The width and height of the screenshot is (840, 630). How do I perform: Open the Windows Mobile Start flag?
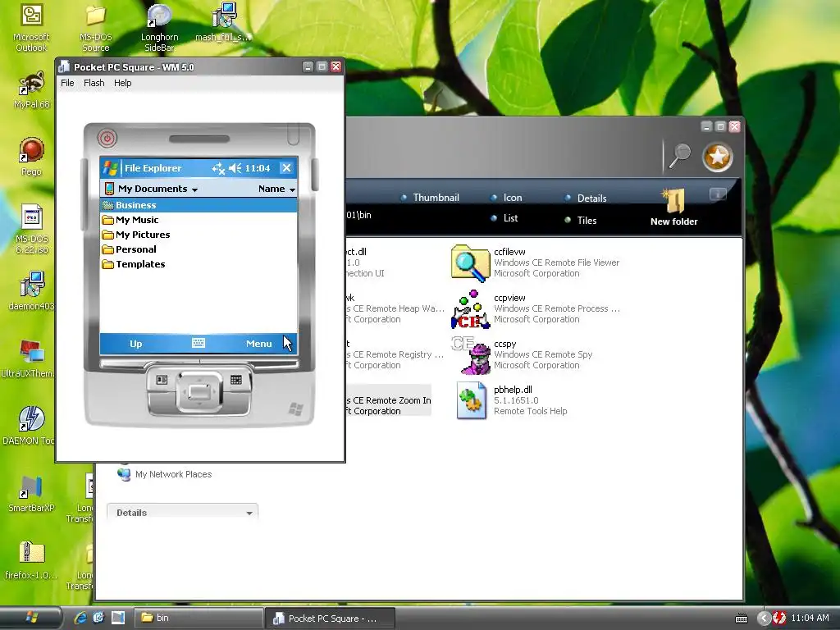click(111, 168)
